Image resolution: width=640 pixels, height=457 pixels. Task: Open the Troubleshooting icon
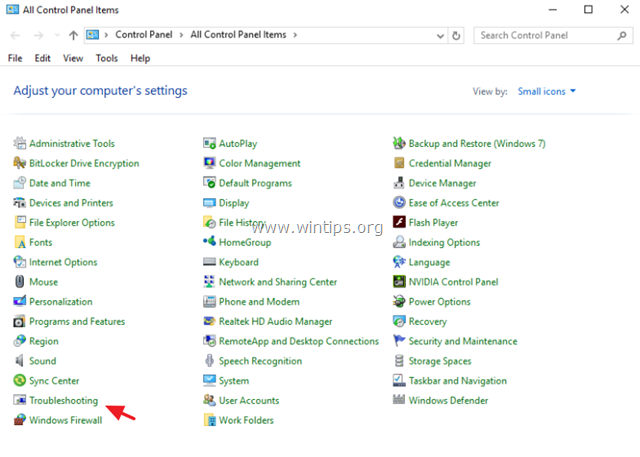pyautogui.click(x=20, y=400)
